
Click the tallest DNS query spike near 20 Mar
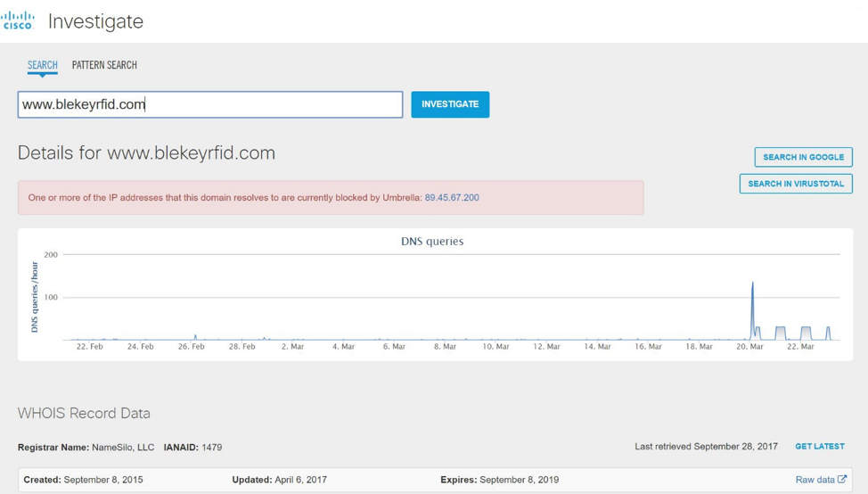[x=753, y=287]
